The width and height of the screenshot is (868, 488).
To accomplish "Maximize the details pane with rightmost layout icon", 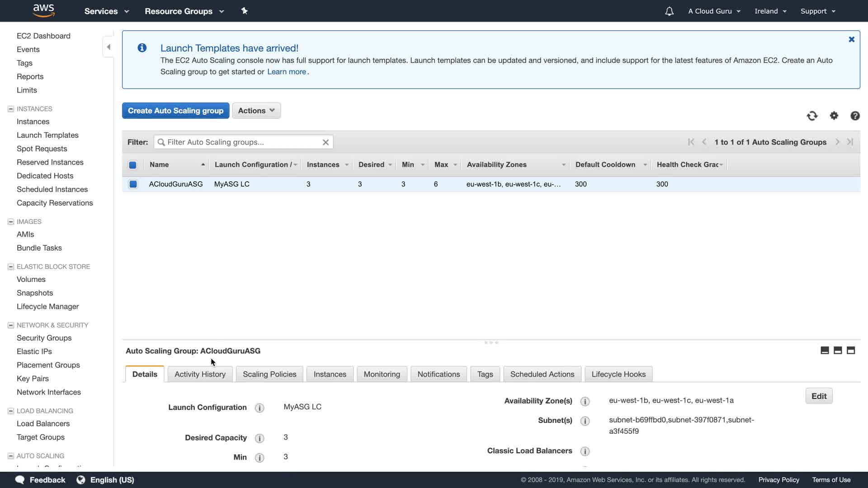I will (850, 351).
